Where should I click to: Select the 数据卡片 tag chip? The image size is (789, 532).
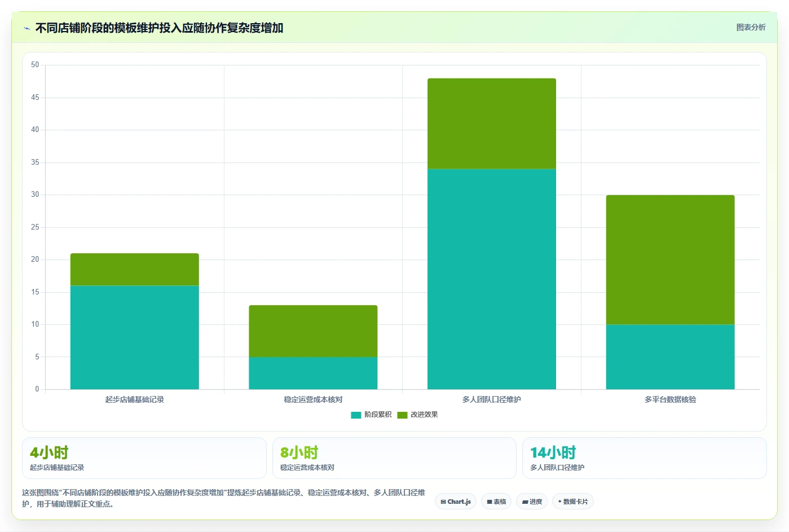click(573, 502)
